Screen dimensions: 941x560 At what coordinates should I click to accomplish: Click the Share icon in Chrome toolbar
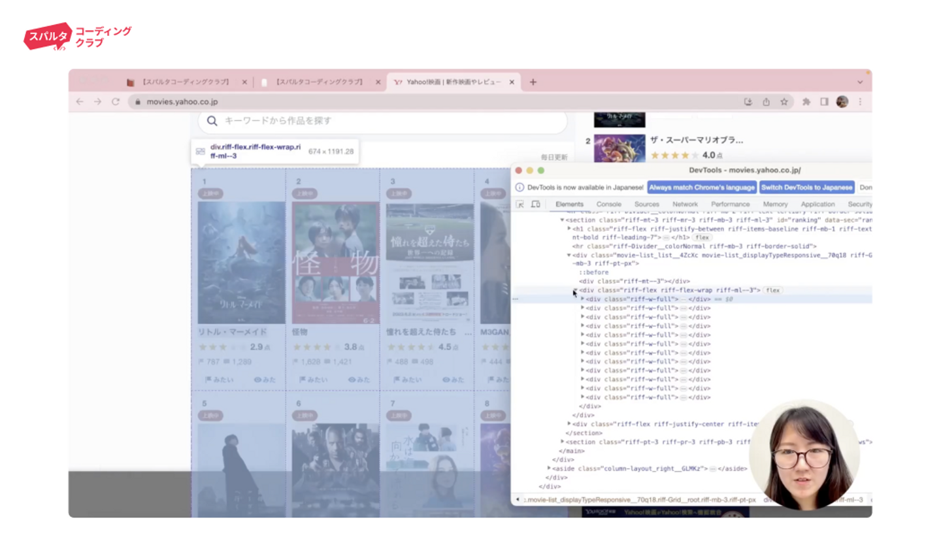[x=766, y=102]
